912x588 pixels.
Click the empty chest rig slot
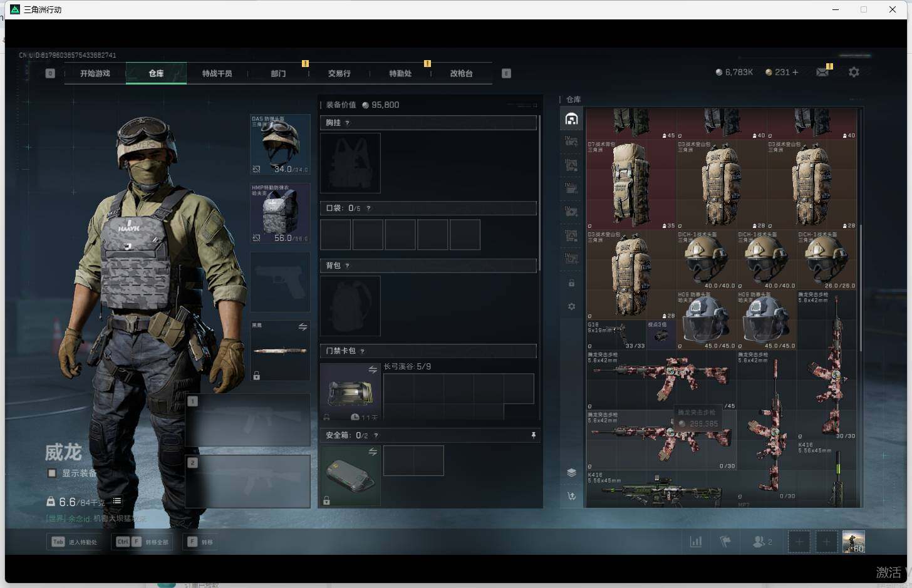(350, 163)
